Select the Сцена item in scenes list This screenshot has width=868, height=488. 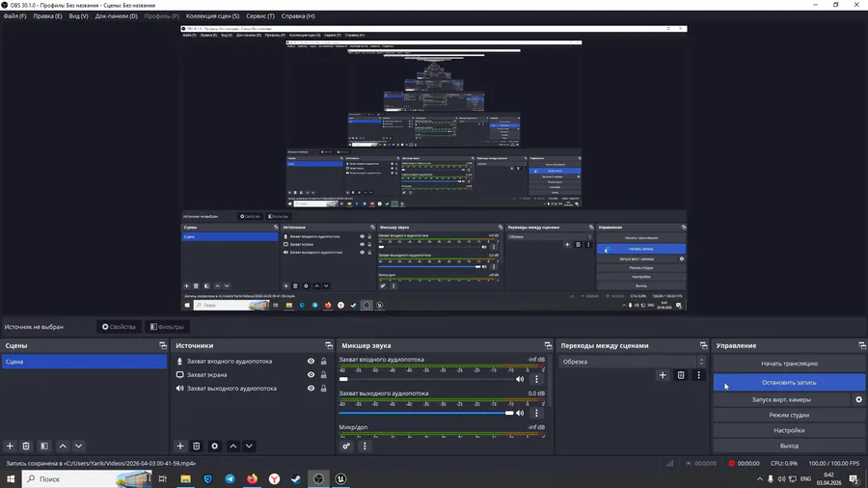84,362
